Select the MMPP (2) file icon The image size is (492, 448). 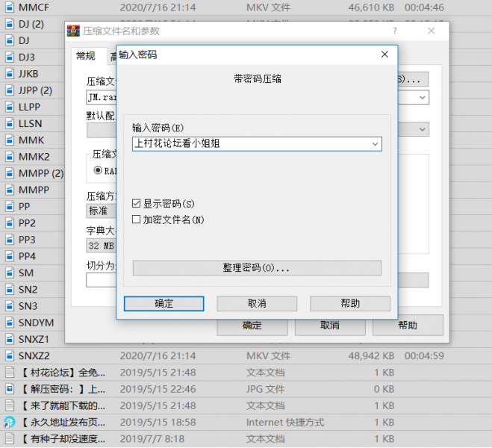click(10, 173)
